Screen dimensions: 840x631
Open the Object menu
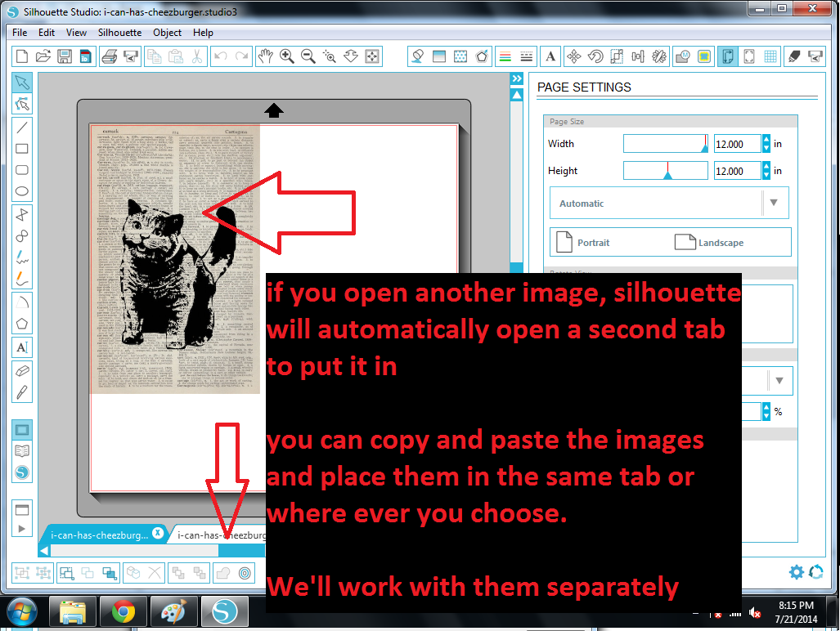(x=167, y=33)
